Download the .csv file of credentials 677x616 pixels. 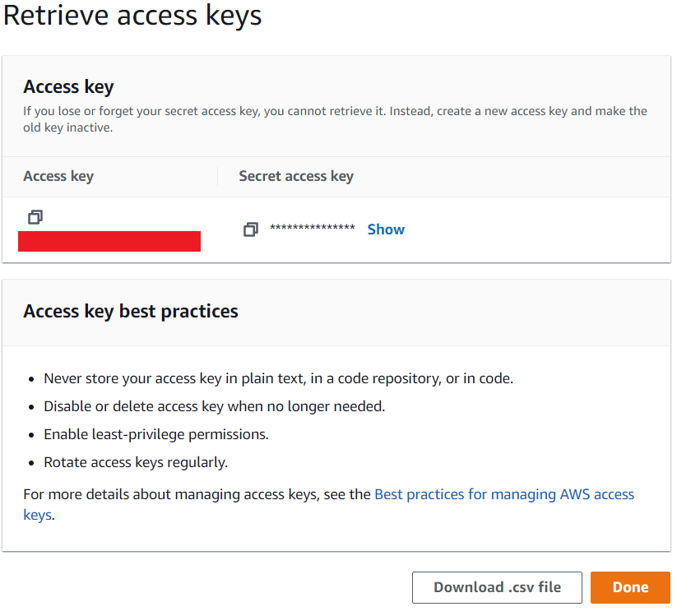pos(497,587)
